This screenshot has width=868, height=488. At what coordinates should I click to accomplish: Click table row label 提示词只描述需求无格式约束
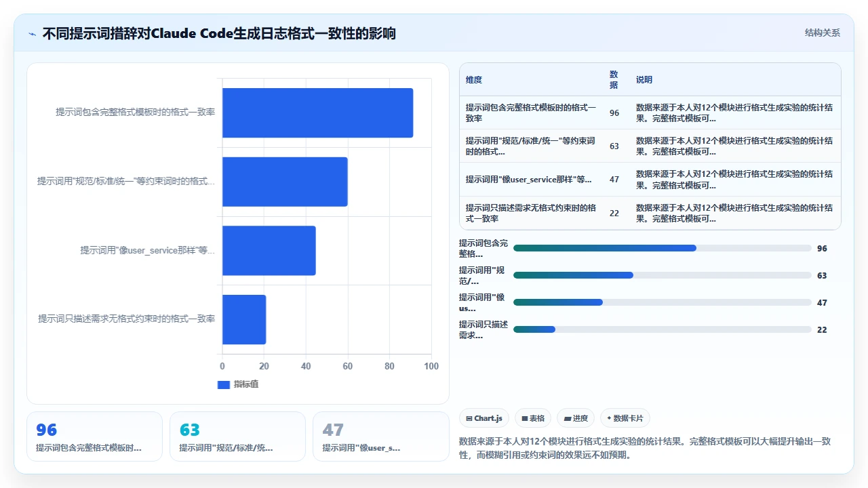[531, 213]
